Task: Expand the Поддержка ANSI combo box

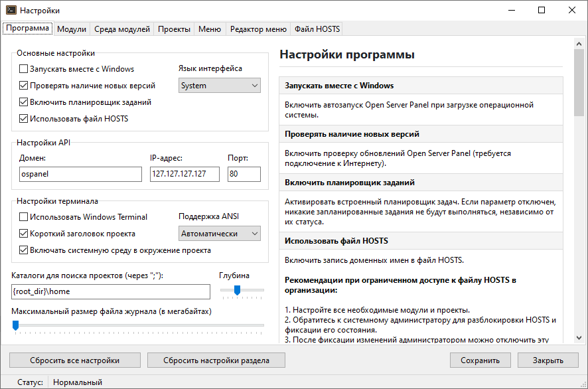Action: (x=220, y=234)
